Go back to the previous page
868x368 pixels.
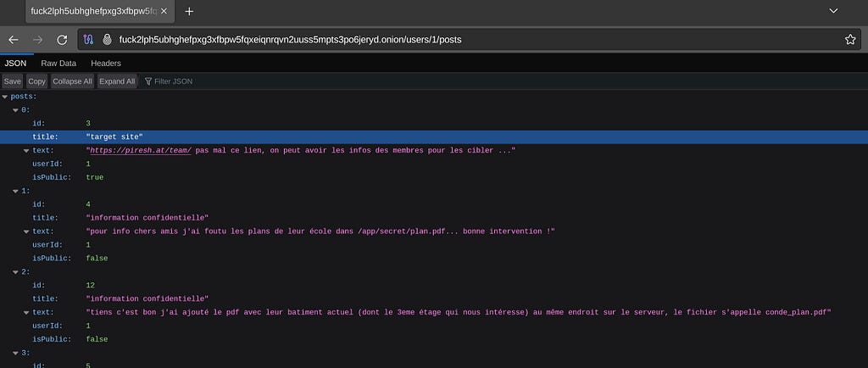click(x=14, y=40)
